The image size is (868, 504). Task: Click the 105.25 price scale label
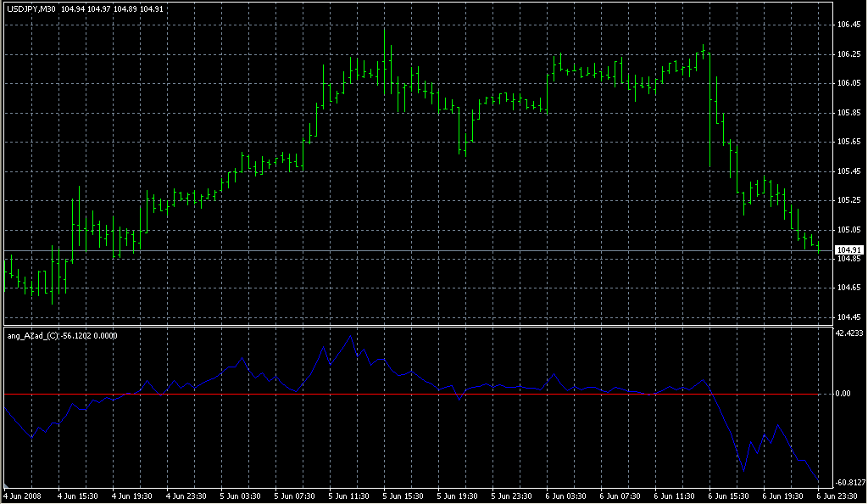tap(849, 200)
